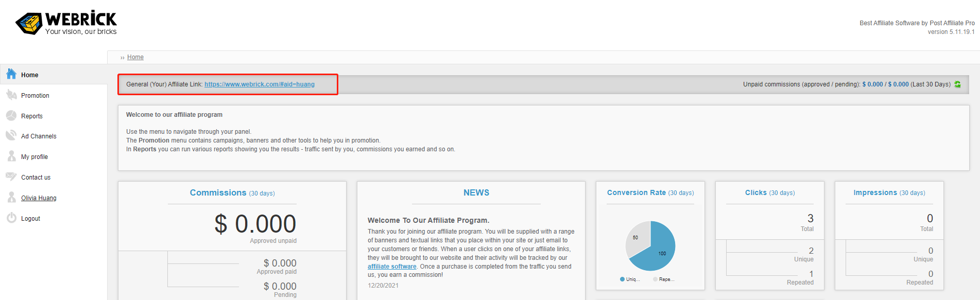Image resolution: width=980 pixels, height=300 pixels.
Task: Click the Commissions panel title
Action: pos(218,193)
